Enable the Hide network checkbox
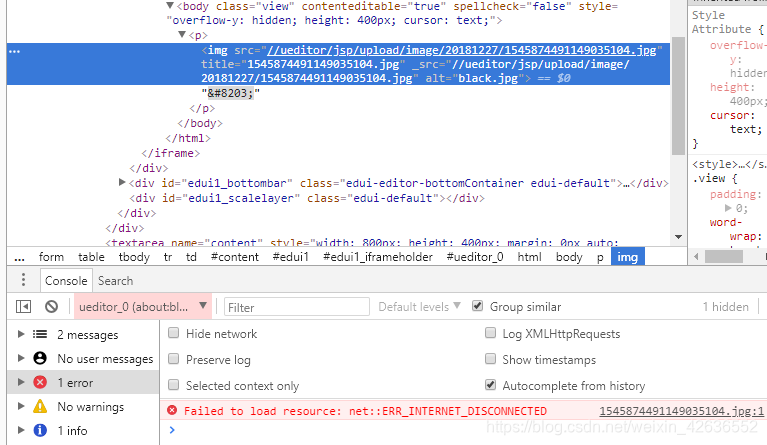Viewport: 767px width, 445px height. tap(173, 333)
